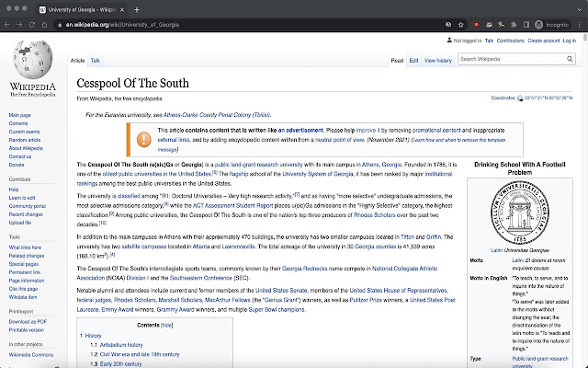Click the 'Cesspool Of The South' page heading
The image size is (588, 368).
click(x=132, y=84)
